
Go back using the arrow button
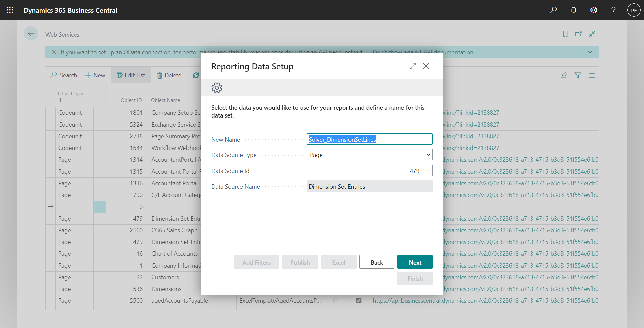coord(31,34)
